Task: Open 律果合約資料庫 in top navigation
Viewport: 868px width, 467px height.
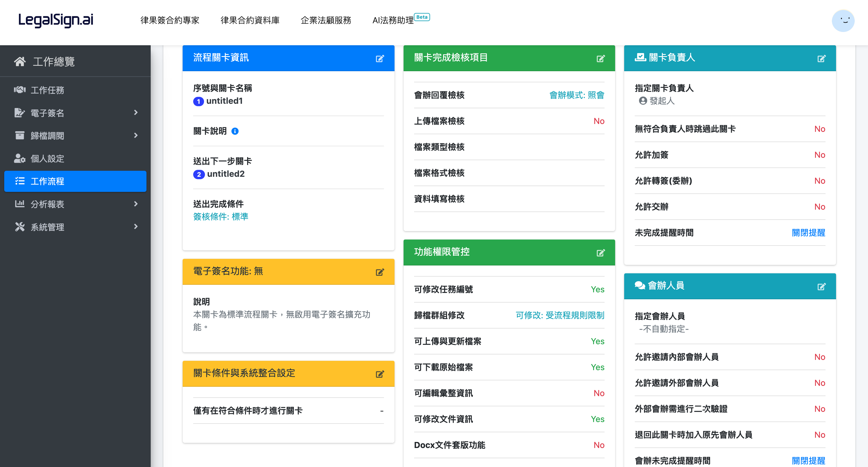Action: coord(250,21)
